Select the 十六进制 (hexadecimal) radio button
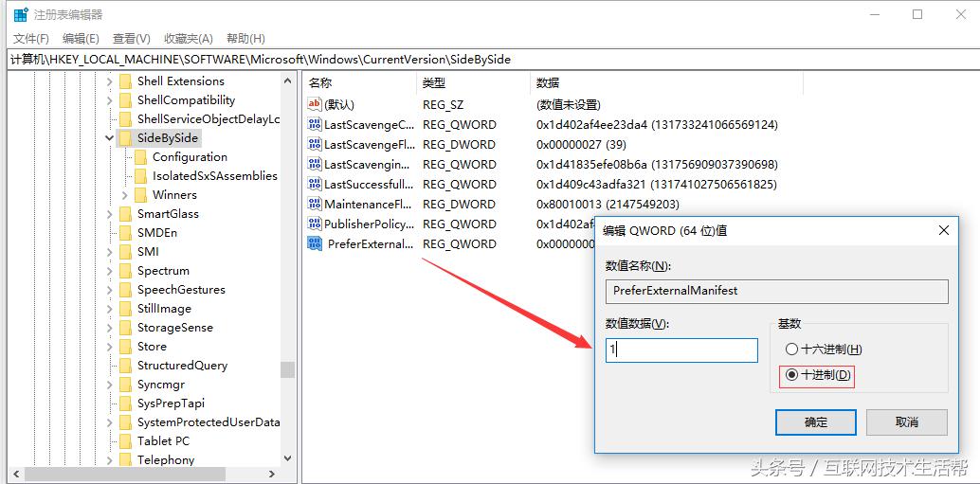The image size is (980, 484). (791, 350)
